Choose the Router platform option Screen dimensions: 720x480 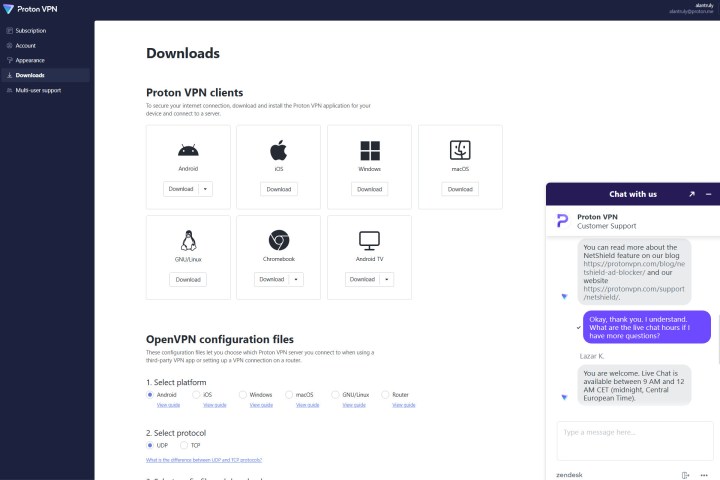click(385, 395)
